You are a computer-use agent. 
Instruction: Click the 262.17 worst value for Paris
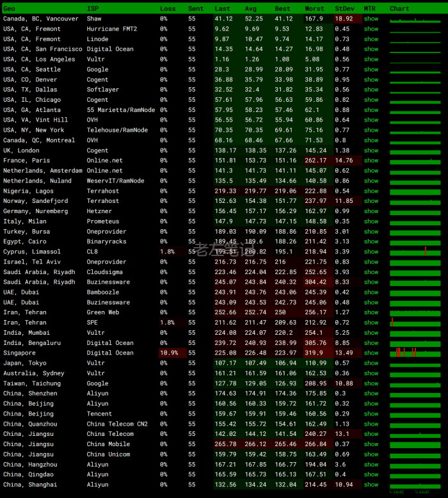tap(316, 161)
